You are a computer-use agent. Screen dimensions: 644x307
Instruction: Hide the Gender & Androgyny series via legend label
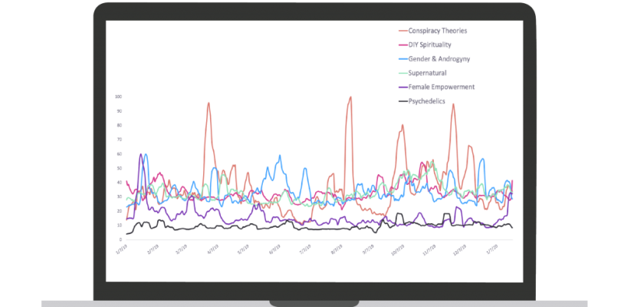439,58
